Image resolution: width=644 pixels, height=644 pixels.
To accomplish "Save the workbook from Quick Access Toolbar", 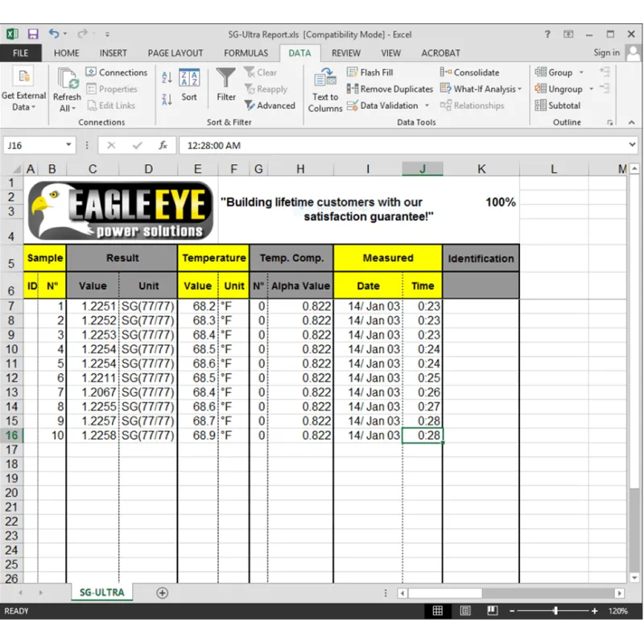I will (32, 33).
